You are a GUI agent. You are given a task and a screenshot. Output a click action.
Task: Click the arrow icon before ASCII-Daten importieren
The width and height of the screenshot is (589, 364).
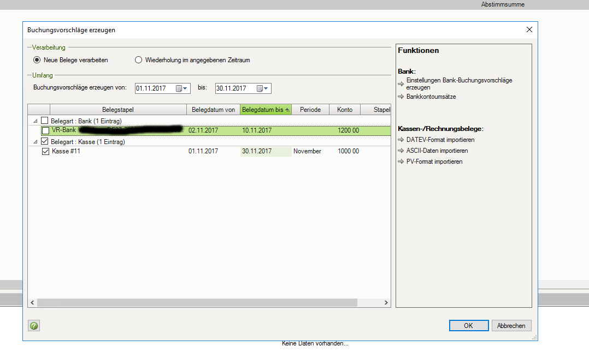coord(401,151)
